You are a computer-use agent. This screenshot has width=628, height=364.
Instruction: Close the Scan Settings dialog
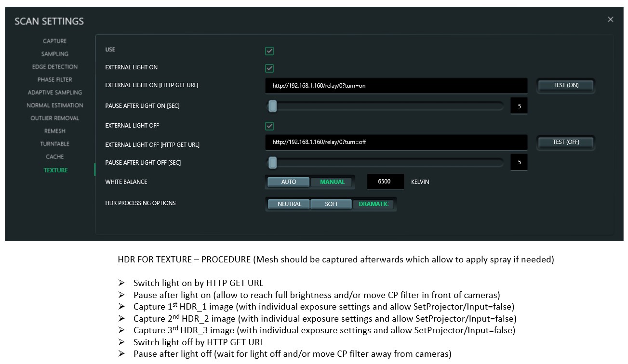(610, 20)
